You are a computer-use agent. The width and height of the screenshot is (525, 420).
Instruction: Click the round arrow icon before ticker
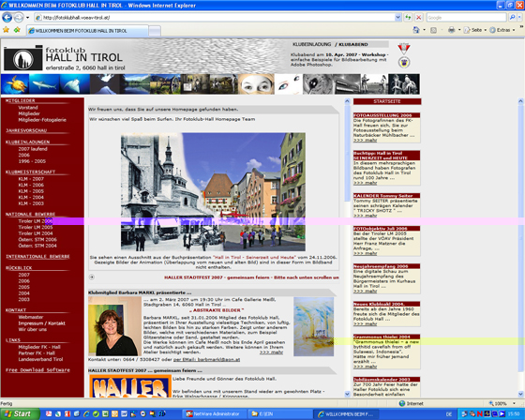tap(92, 277)
